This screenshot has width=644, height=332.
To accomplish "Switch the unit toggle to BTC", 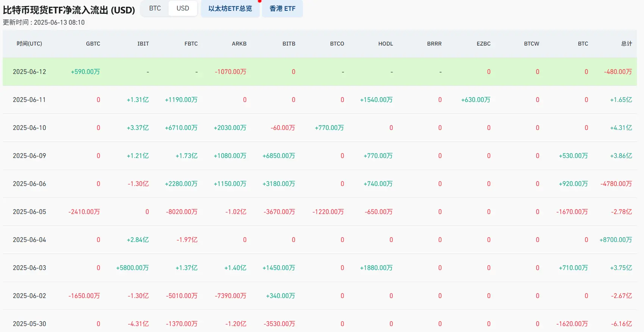I will coord(155,8).
